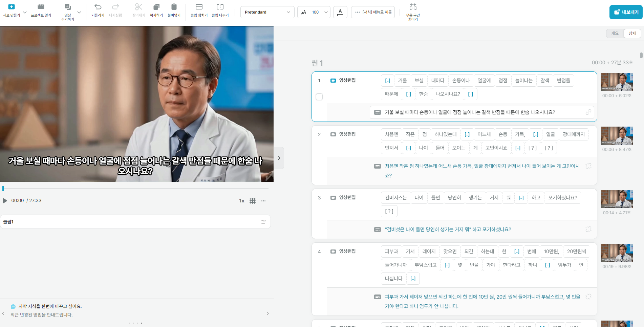Click the subtitle text color swatch (A)
The image size is (644, 327).
click(340, 12)
